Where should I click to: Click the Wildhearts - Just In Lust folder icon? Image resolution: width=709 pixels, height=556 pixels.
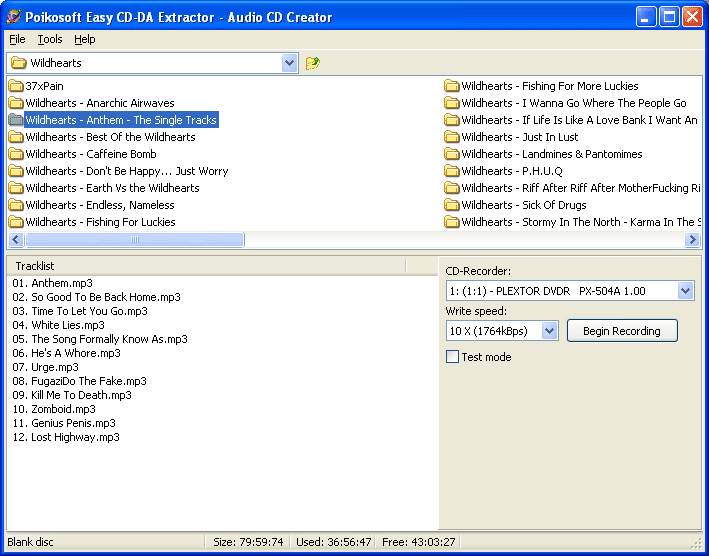pos(452,137)
